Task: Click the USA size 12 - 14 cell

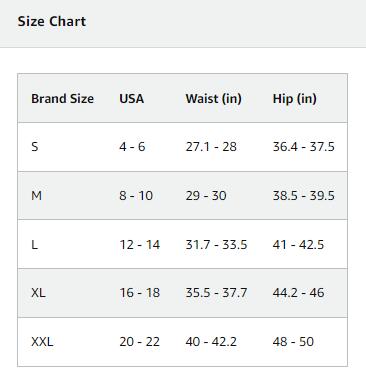Action: click(x=140, y=245)
